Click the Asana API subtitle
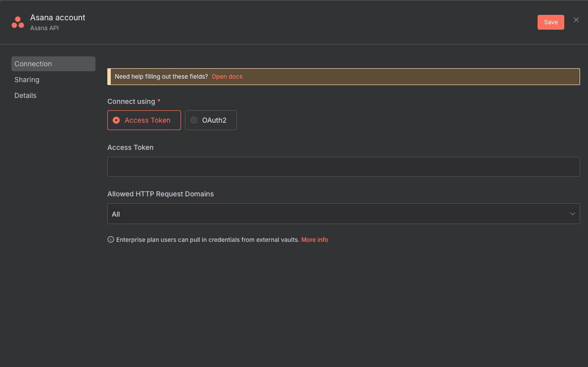Viewport: 588px width, 367px height. (x=45, y=28)
